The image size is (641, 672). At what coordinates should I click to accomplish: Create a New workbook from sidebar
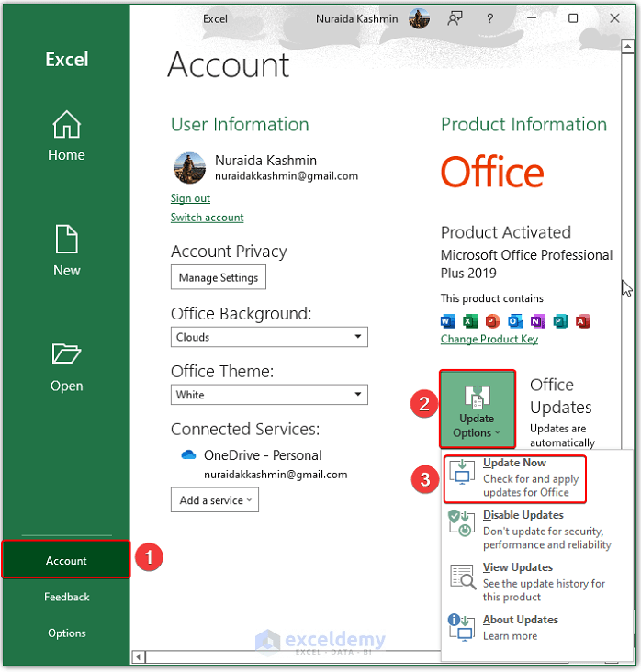coord(66,251)
